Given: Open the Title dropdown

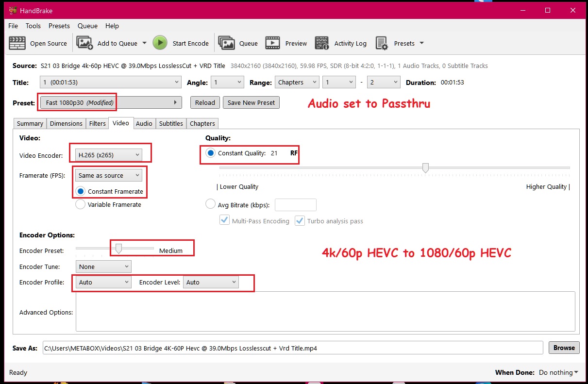Looking at the screenshot, I should [111, 83].
